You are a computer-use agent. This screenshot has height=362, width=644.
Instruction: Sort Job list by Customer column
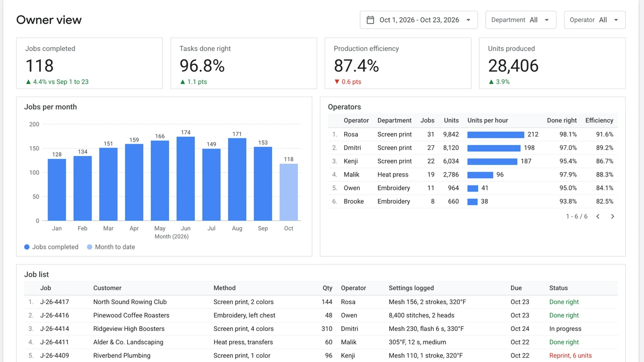coord(107,288)
